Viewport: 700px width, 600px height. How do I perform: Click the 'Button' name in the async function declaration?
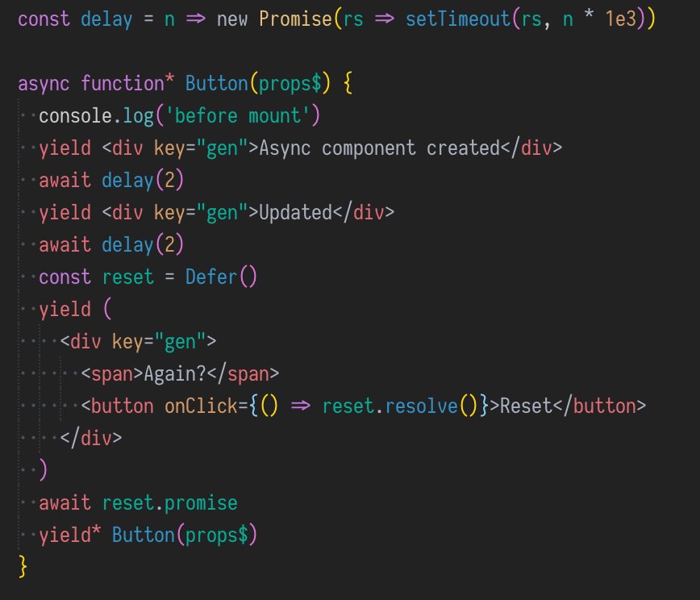(216, 84)
